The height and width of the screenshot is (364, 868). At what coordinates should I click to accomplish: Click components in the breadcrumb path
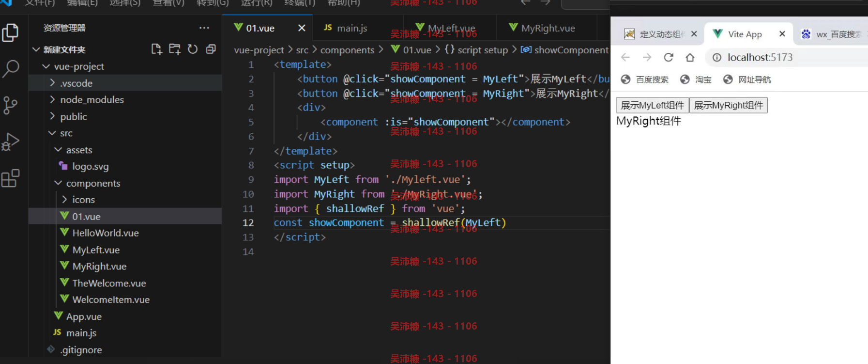coord(347,50)
